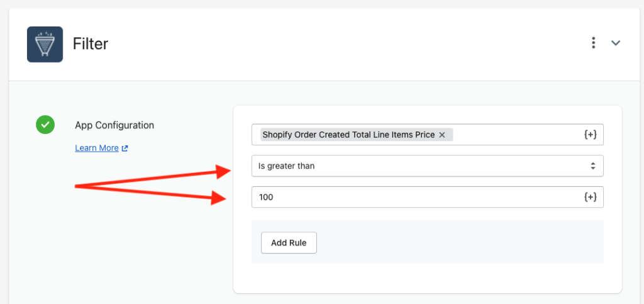The width and height of the screenshot is (644, 304).
Task: Select the Shopify Order Created Total Line Items Price tag
Action: point(348,135)
